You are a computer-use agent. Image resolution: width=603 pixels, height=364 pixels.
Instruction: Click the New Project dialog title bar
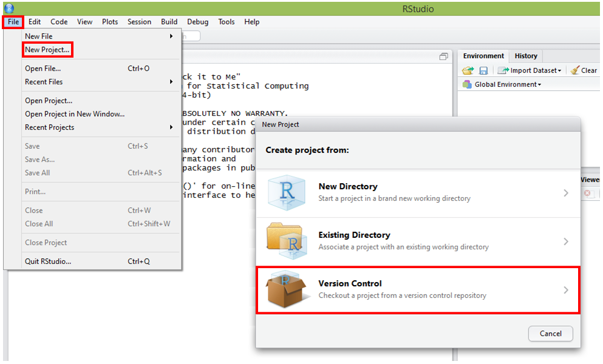(418, 124)
